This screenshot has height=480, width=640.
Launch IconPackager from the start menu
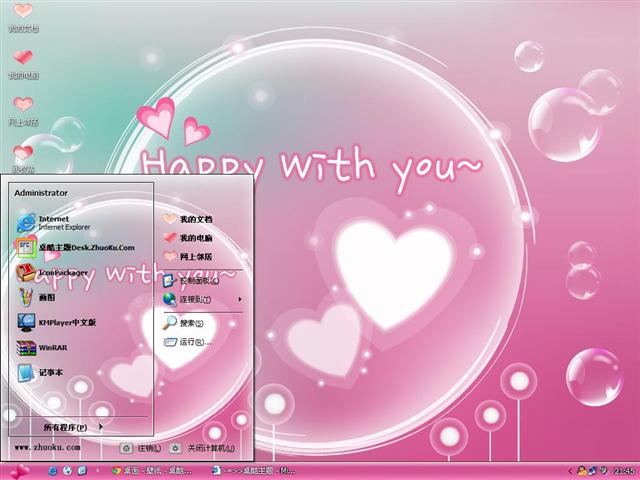[x=52, y=273]
